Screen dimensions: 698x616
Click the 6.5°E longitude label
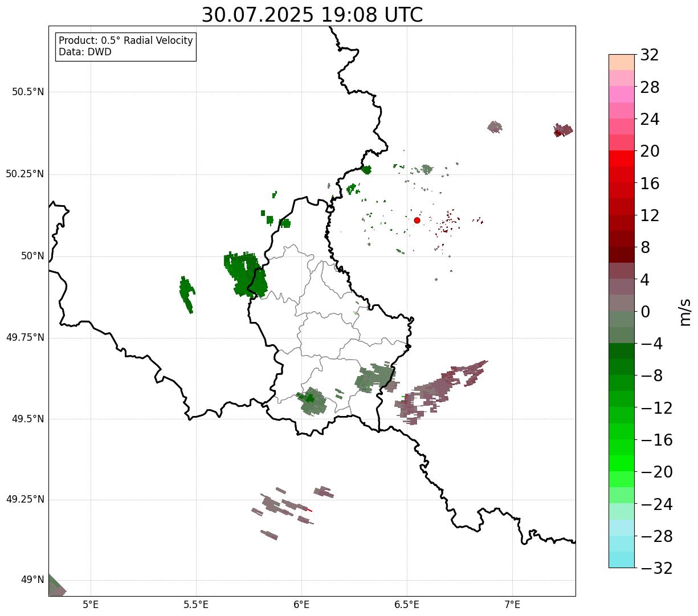click(x=407, y=605)
